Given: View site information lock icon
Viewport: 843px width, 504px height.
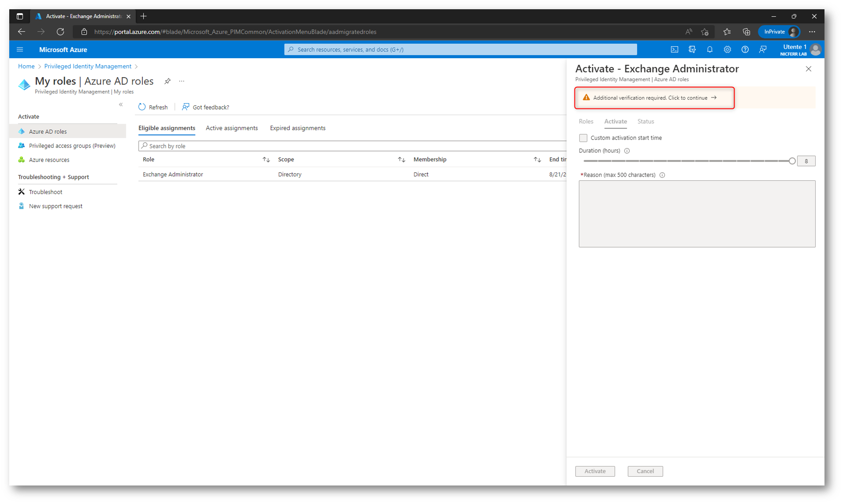Looking at the screenshot, I should pyautogui.click(x=84, y=32).
